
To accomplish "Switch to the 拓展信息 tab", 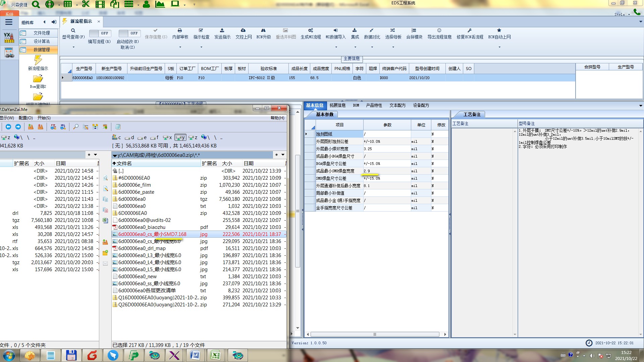I will tap(337, 105).
